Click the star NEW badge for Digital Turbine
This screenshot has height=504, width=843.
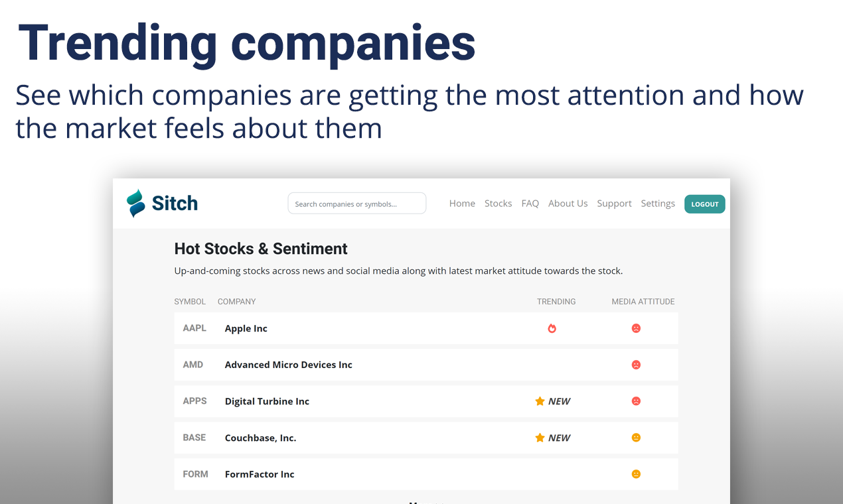[552, 401]
